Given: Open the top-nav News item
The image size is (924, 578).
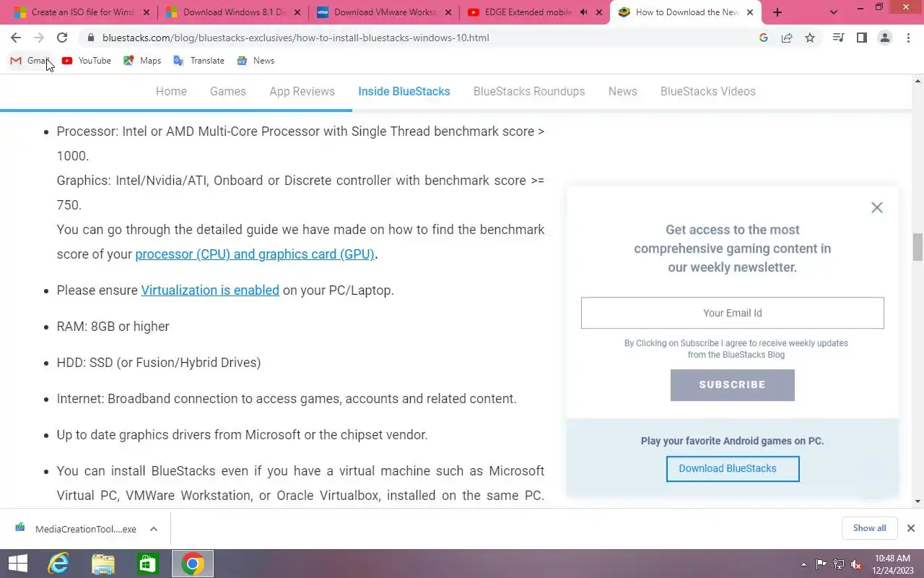Looking at the screenshot, I should (623, 92).
